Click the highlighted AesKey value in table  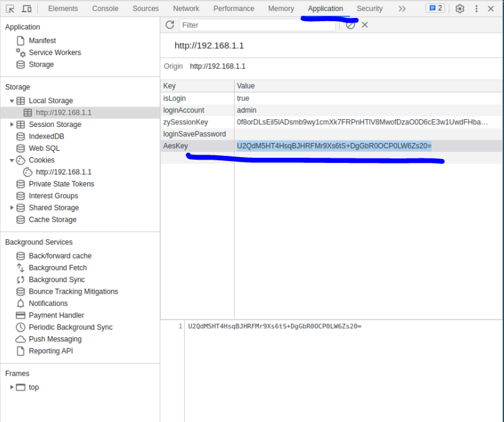pos(334,146)
